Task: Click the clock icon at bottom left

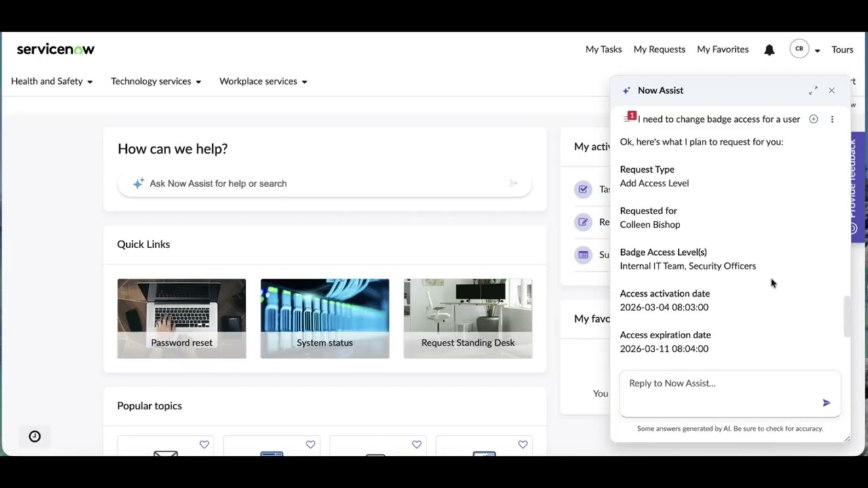Action: (x=35, y=436)
